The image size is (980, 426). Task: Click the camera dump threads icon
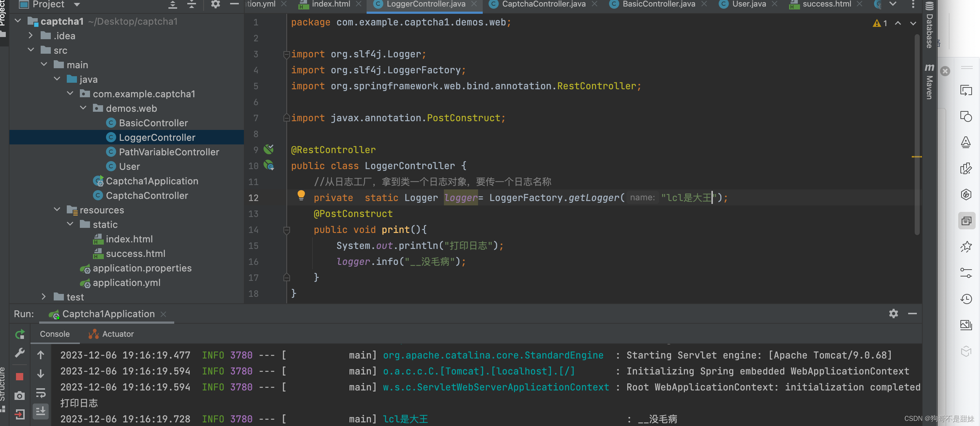(x=20, y=396)
